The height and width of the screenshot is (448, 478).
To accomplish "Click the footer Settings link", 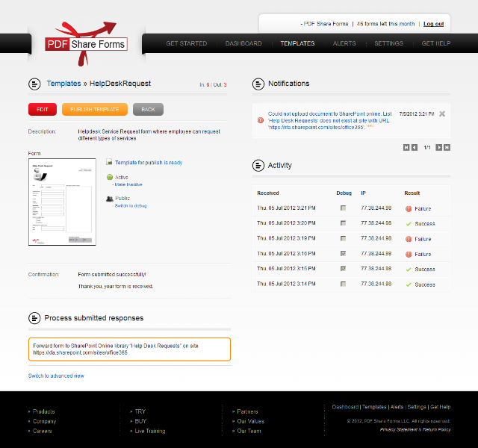I will (x=417, y=407).
